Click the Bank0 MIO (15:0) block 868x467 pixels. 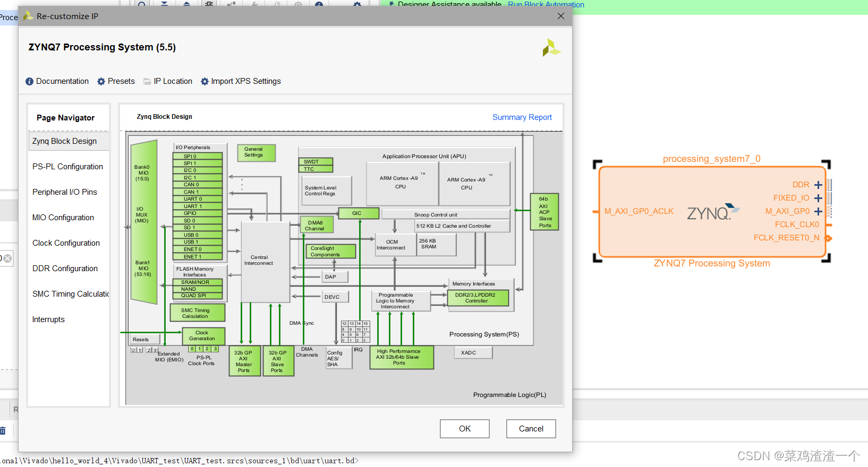click(142, 173)
